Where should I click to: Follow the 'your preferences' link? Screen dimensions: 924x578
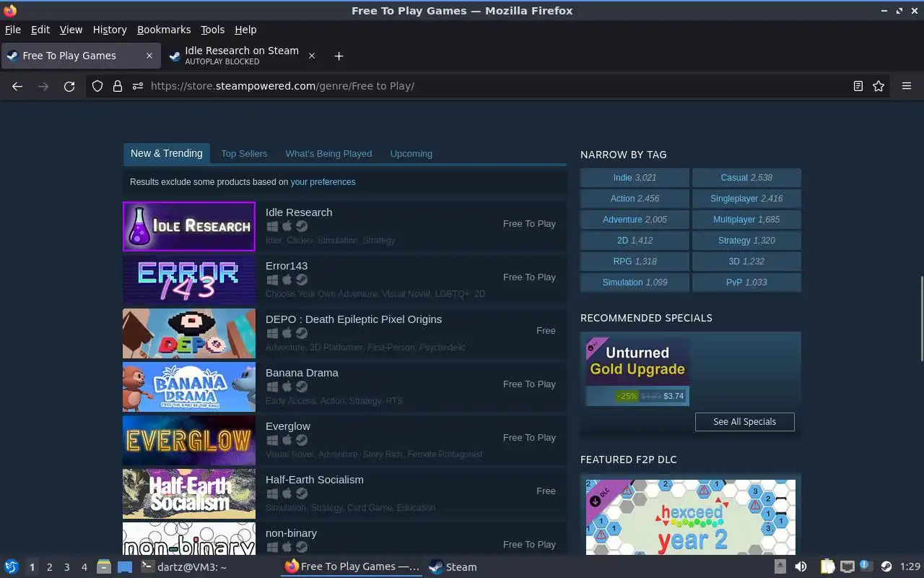coord(323,182)
